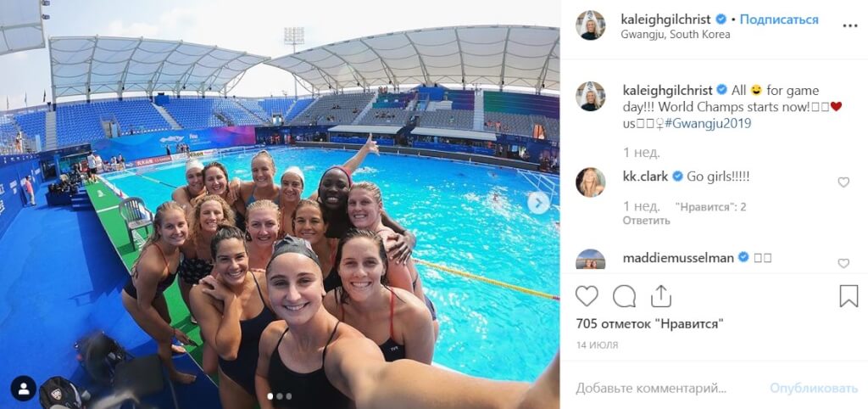Screen dimensions: 868x409
Task: Go to the next photo arrow
Action: pos(538,203)
